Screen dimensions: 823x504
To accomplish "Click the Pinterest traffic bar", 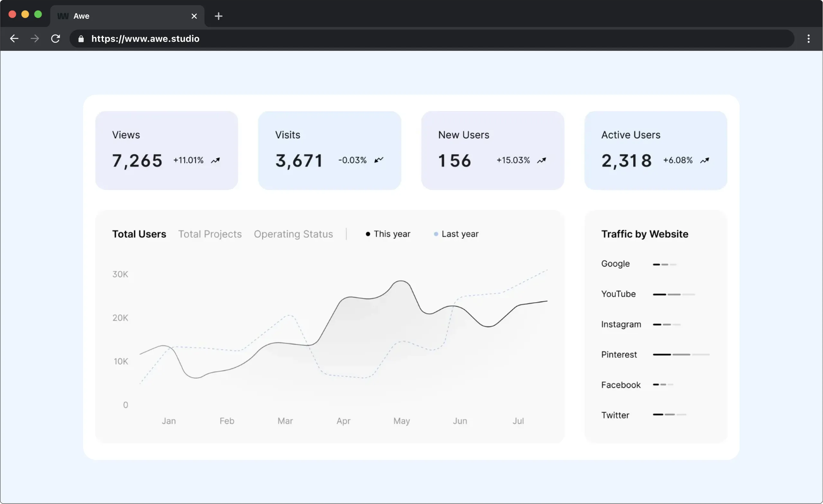I will 681,354.
